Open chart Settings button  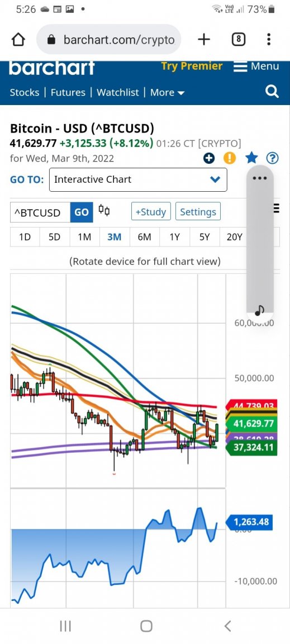point(198,212)
